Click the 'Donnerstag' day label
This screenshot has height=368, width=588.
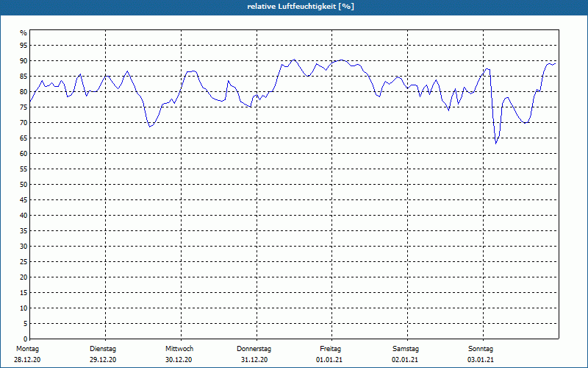[254, 349]
